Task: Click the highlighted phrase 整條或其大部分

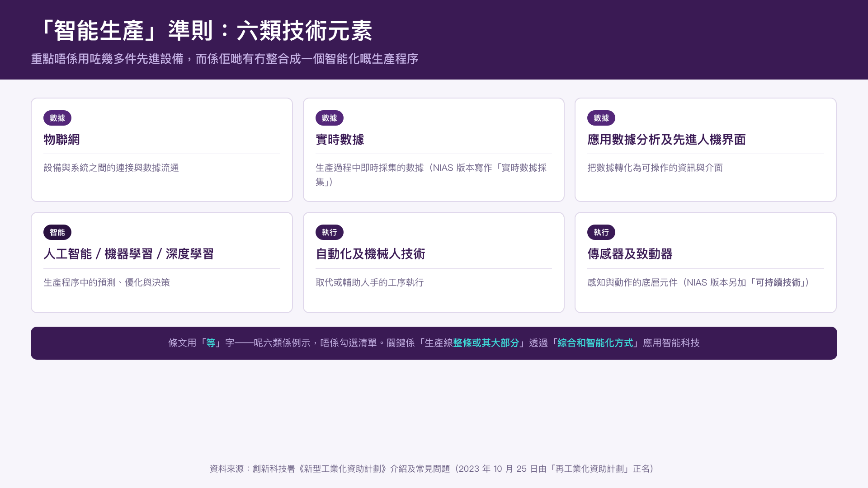Action: click(486, 343)
